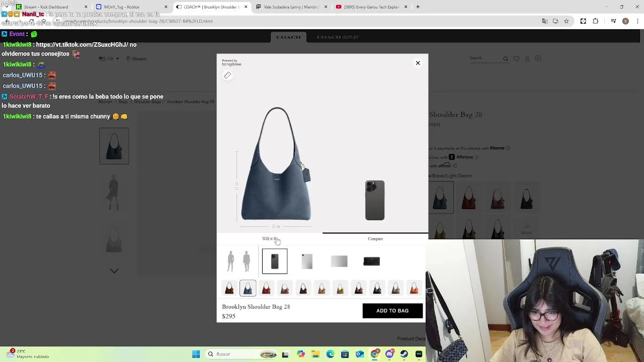
Task: Click the taskbar Buscar search box
Action: (242, 354)
